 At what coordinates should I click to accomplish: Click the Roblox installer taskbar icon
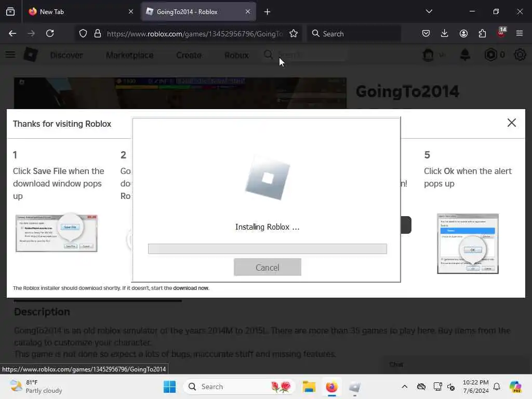point(354,387)
